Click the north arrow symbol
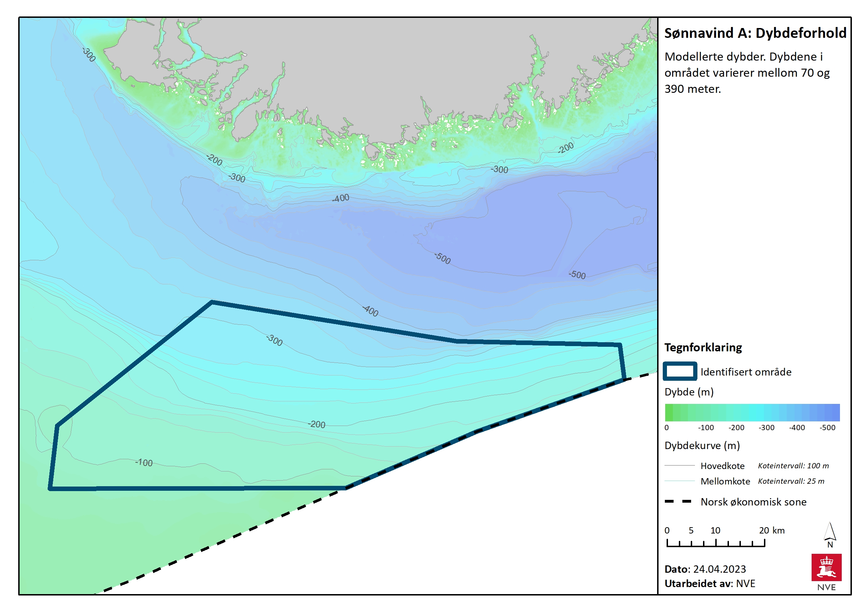Screen dimensions: 868x613 pos(829,532)
